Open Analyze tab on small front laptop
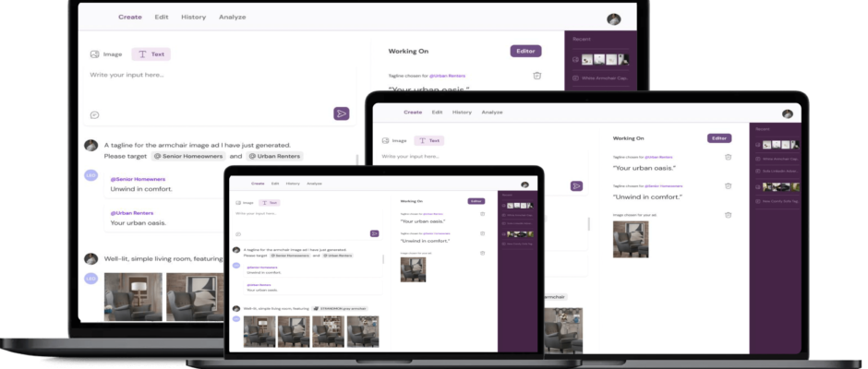The width and height of the screenshot is (868, 369). tap(314, 184)
